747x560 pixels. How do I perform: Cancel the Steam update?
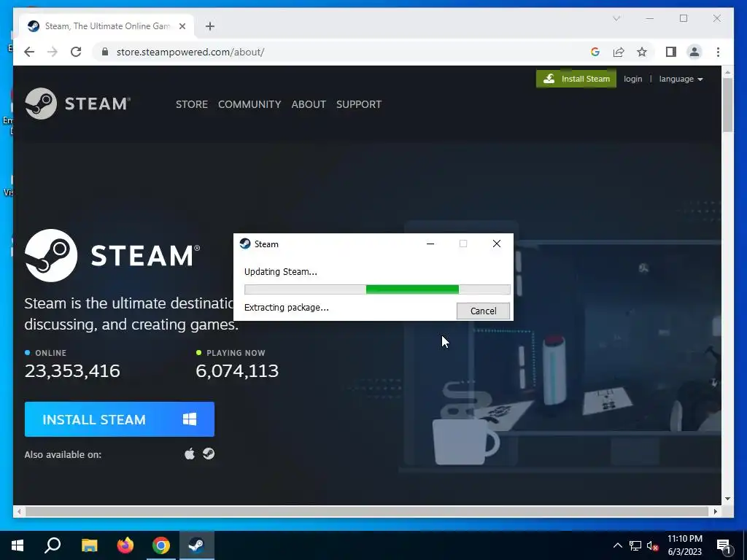tap(483, 311)
